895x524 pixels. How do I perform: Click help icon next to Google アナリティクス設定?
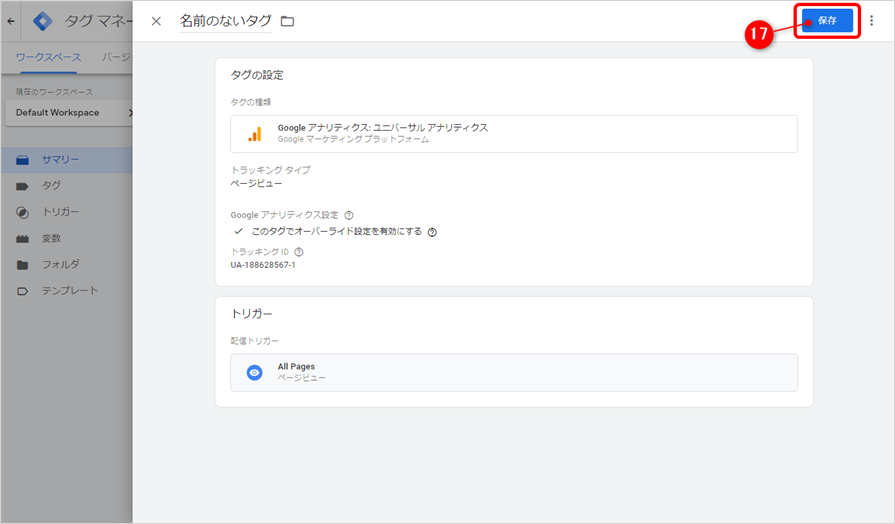(x=349, y=215)
